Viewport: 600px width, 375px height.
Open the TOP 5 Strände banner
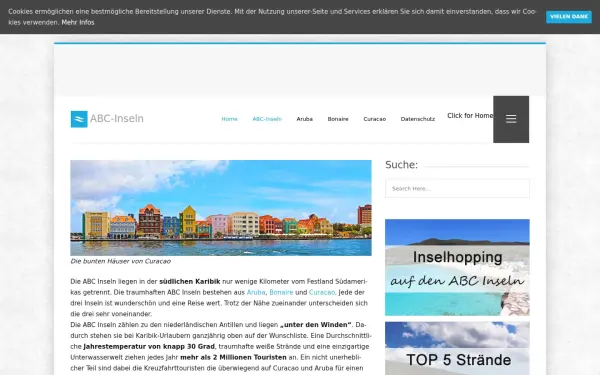coord(457,348)
